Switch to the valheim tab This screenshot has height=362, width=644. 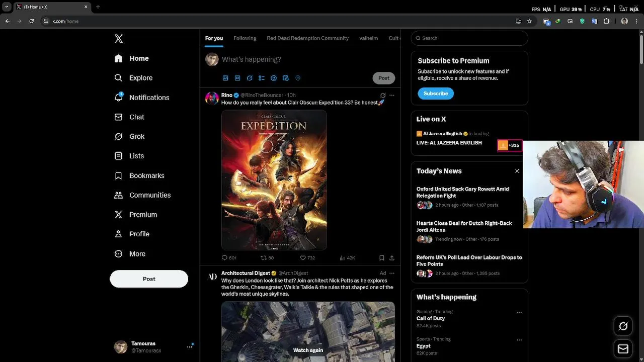tap(368, 38)
